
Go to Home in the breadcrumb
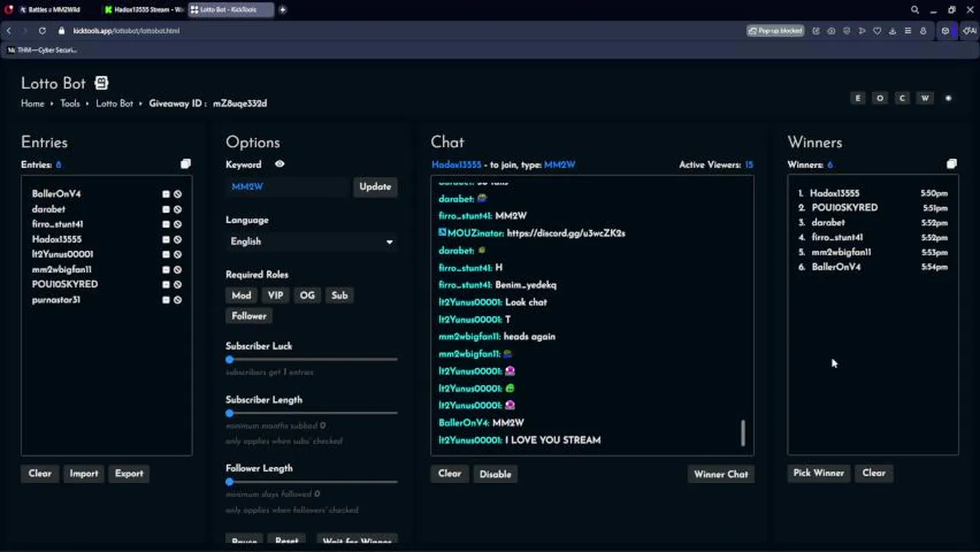click(32, 103)
